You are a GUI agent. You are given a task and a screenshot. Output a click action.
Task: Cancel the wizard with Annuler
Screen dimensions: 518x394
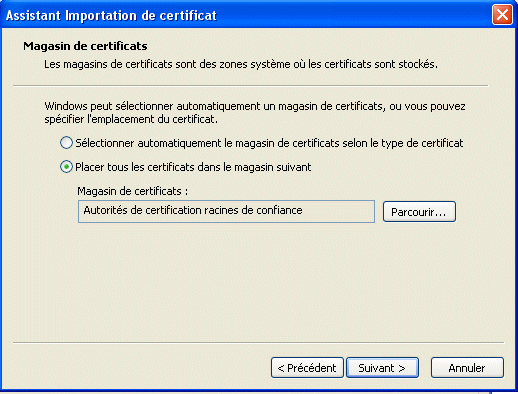pos(467,368)
